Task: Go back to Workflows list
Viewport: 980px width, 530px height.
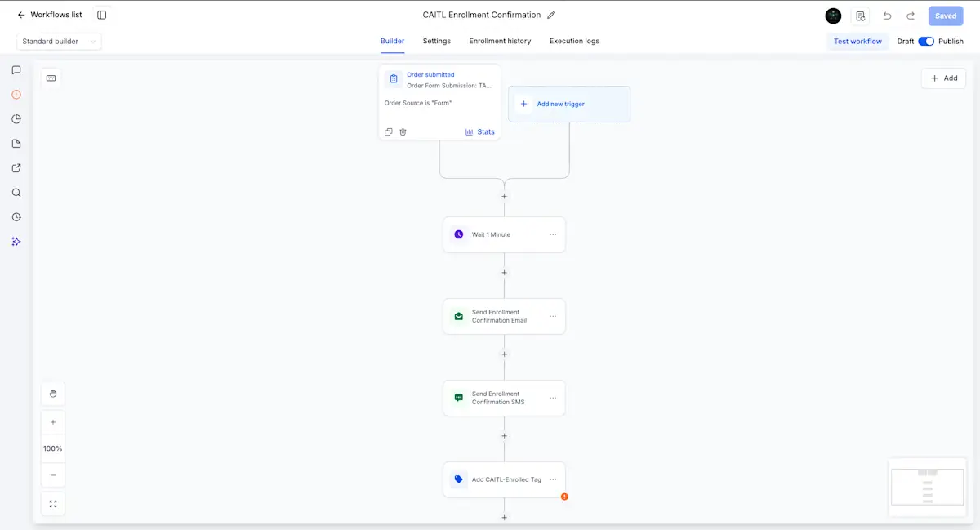Action: (x=49, y=15)
